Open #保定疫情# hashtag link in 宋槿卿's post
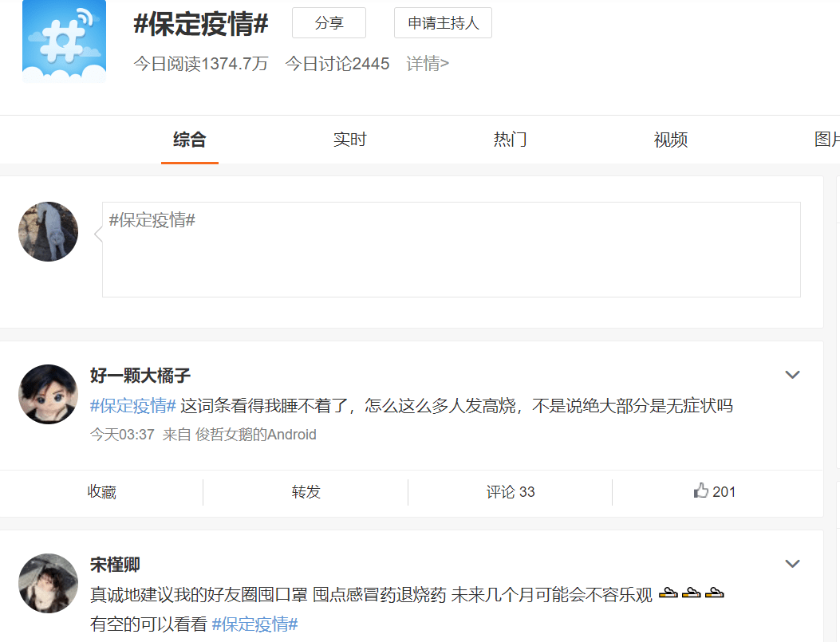The image size is (840, 642). click(254, 624)
